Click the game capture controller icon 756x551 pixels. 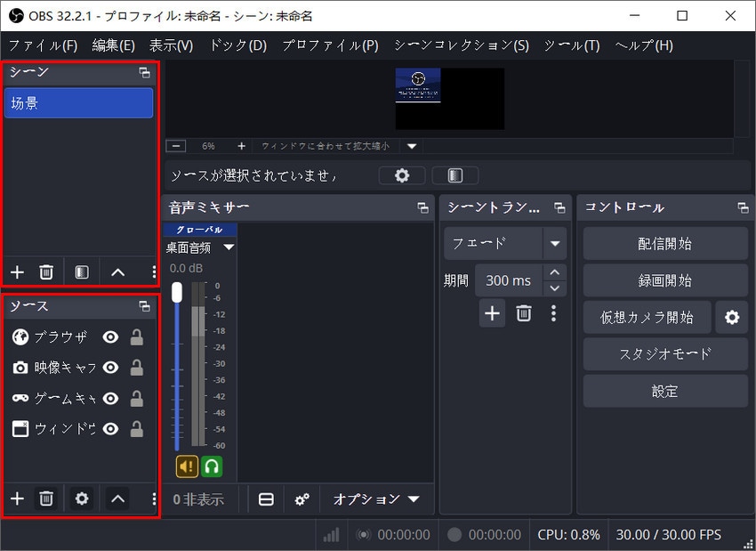20,398
